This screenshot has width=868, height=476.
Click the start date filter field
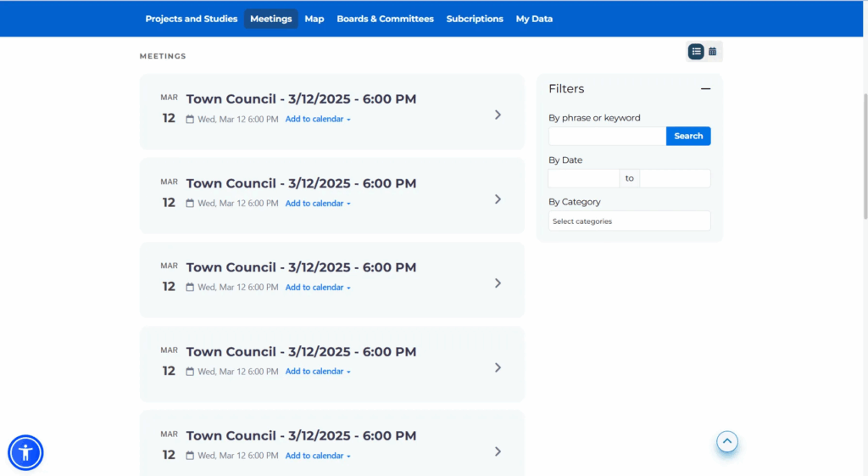584,178
